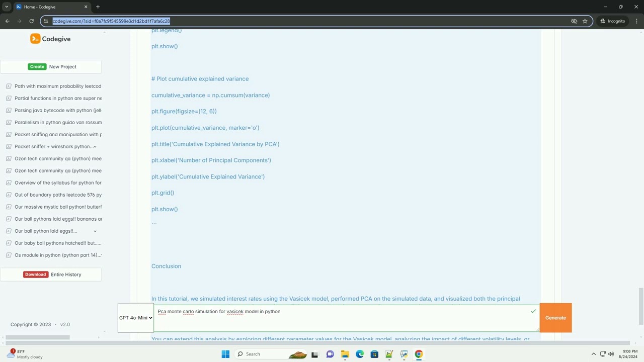
Task: Bookmark this page with the star icon
Action: pos(585,21)
